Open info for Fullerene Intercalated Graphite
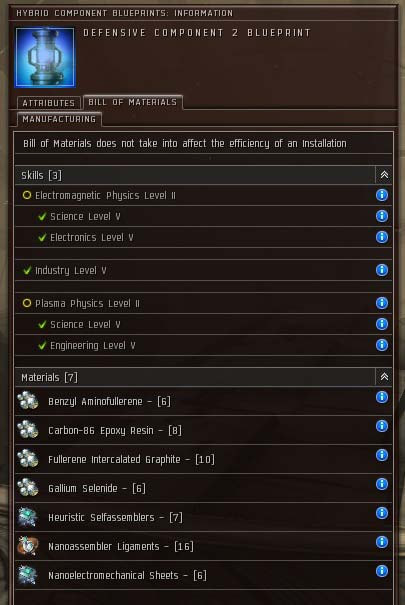The width and height of the screenshot is (405, 605). tap(381, 455)
